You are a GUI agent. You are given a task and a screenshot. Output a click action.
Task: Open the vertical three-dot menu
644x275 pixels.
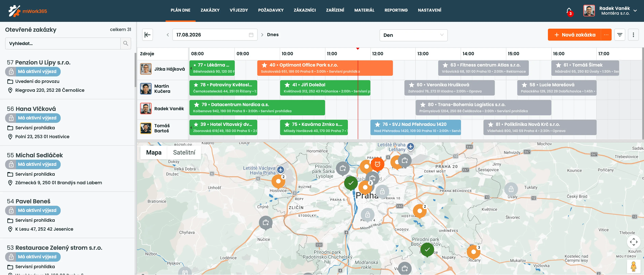tap(633, 35)
